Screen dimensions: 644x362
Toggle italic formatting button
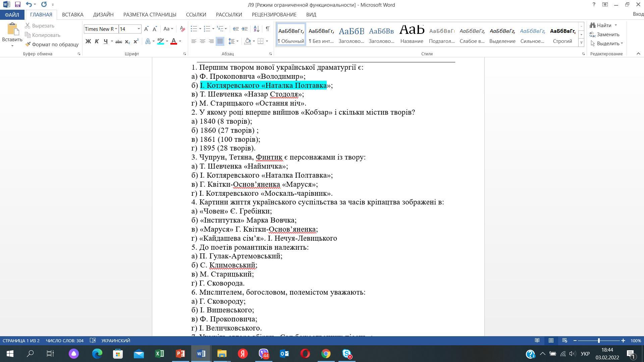click(97, 42)
